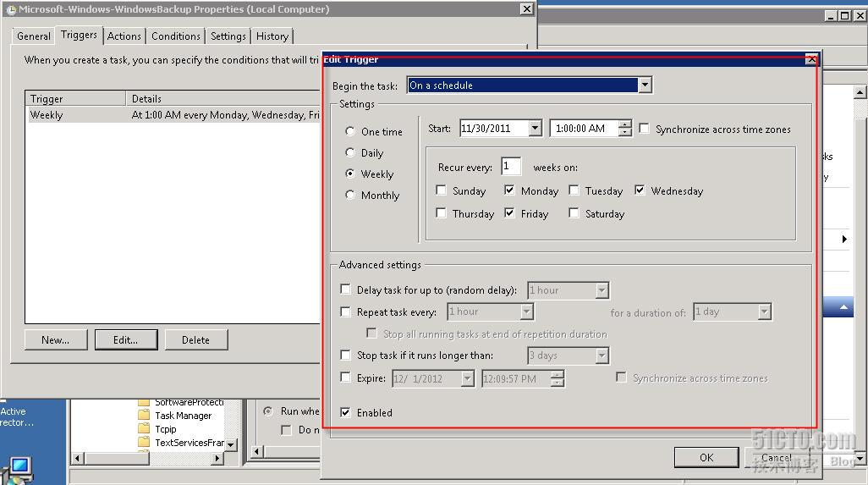The height and width of the screenshot is (485, 868).
Task: Click Cancel in Edit Trigger dialog
Action: (x=776, y=457)
